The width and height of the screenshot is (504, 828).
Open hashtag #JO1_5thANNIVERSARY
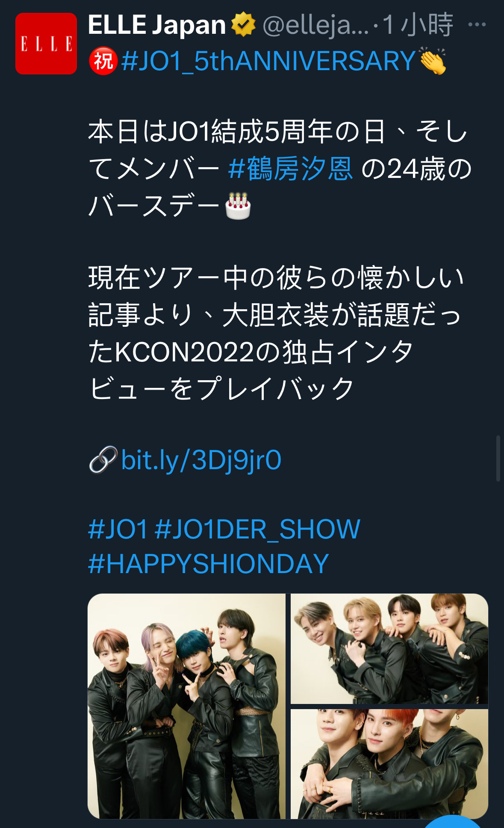(x=268, y=61)
